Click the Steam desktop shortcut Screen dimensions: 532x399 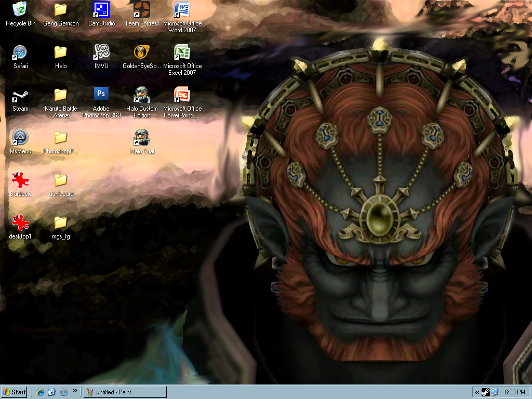point(21,95)
